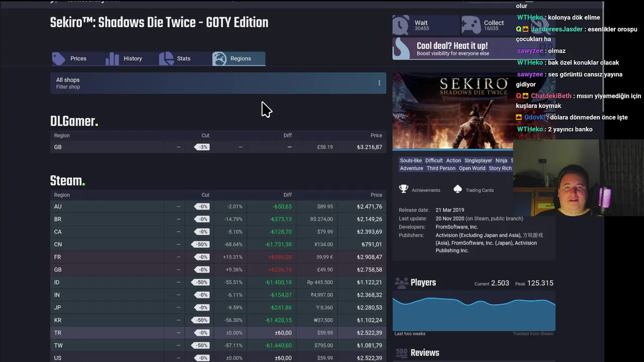This screenshot has height=362, width=644.
Task: Click the FromSoftware, Inc. developer name
Action: point(457,227)
